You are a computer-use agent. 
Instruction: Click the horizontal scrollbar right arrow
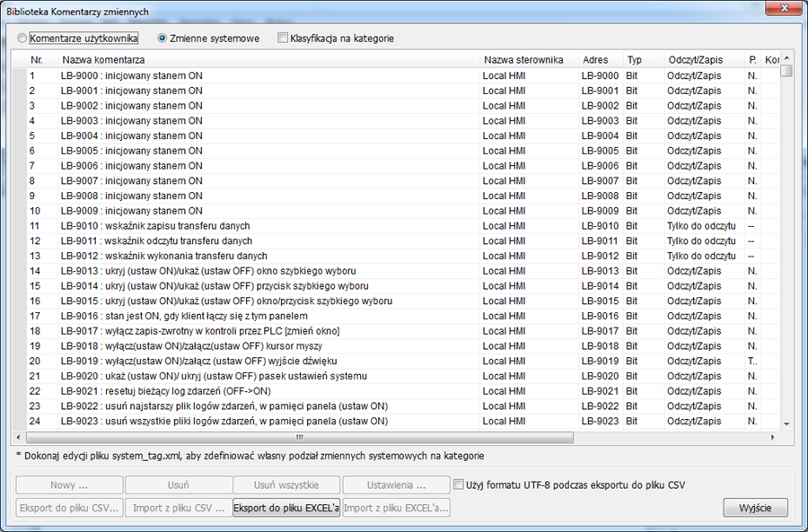point(773,437)
